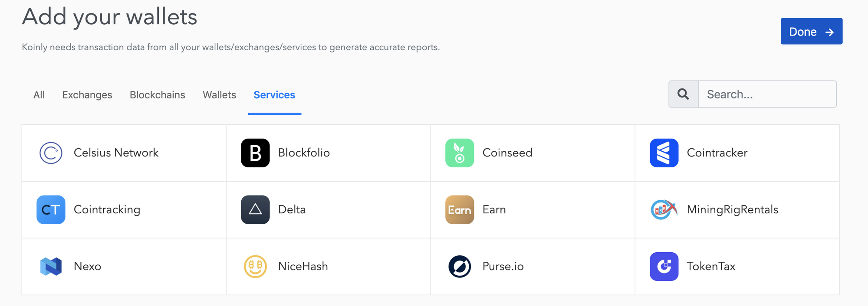Show the Wallets tab

click(220, 95)
